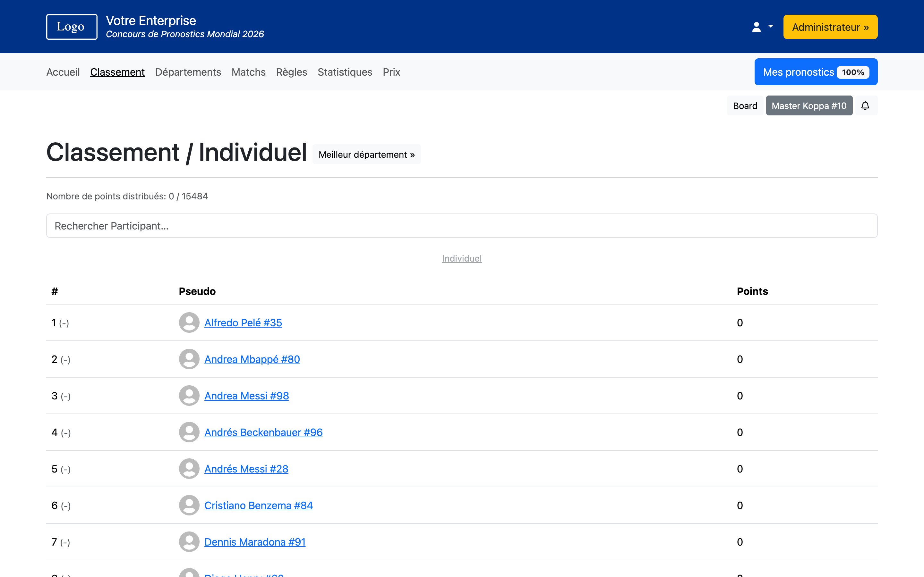
Task: Click the notification bell icon
Action: point(865,106)
